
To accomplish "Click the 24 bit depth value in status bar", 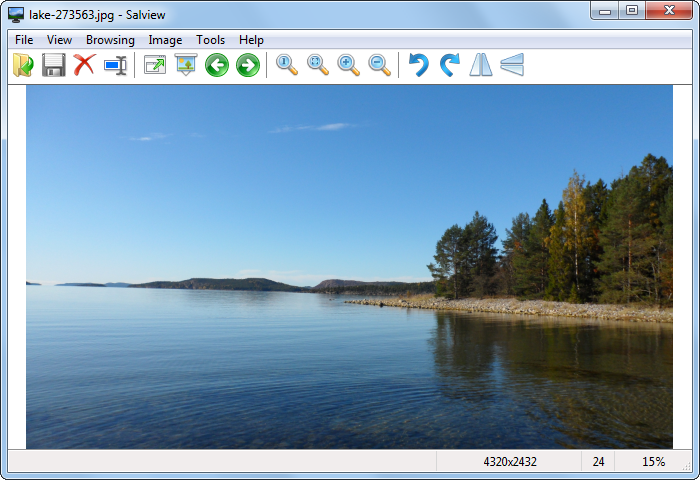I will pos(598,461).
